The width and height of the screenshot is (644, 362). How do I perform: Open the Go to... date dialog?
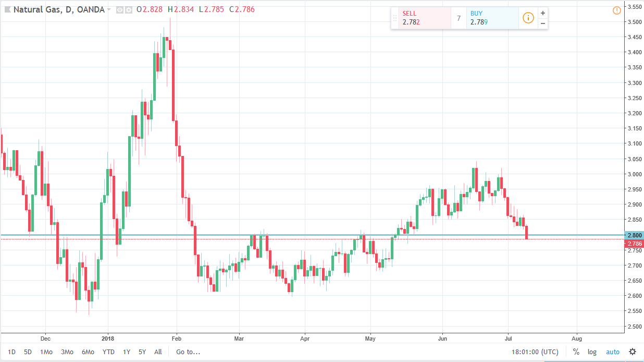pos(188,352)
